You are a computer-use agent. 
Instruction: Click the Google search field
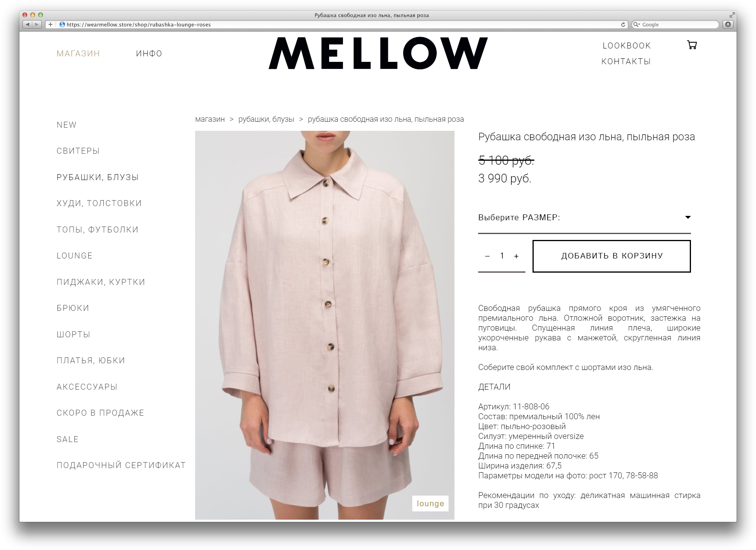pyautogui.click(x=676, y=24)
